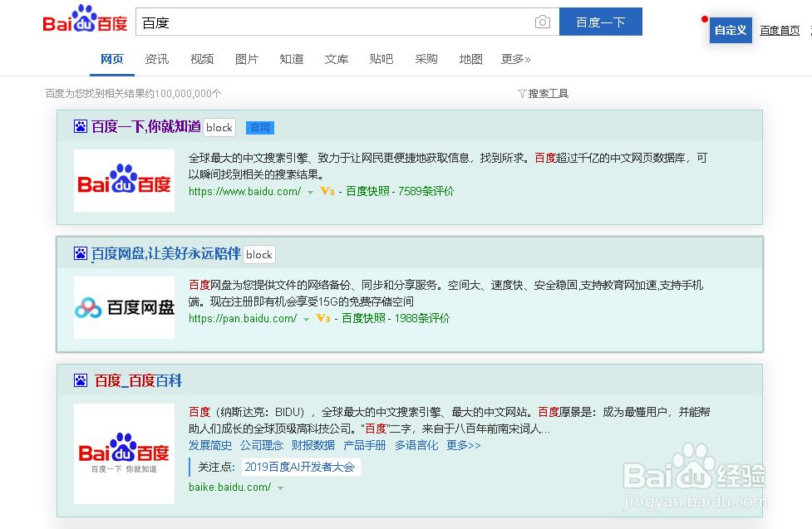Switch to the 文库 tab
This screenshot has height=529, width=812.
(x=337, y=59)
